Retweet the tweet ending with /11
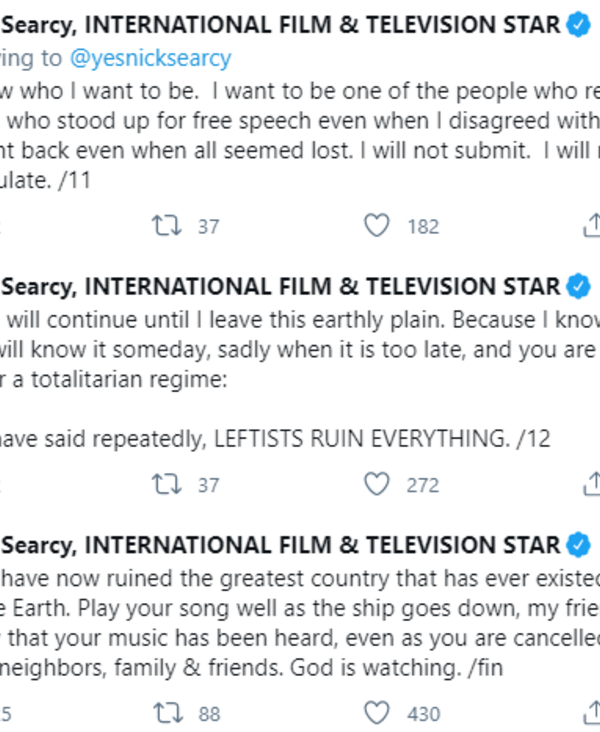This screenshot has height=732, width=600. [160, 226]
